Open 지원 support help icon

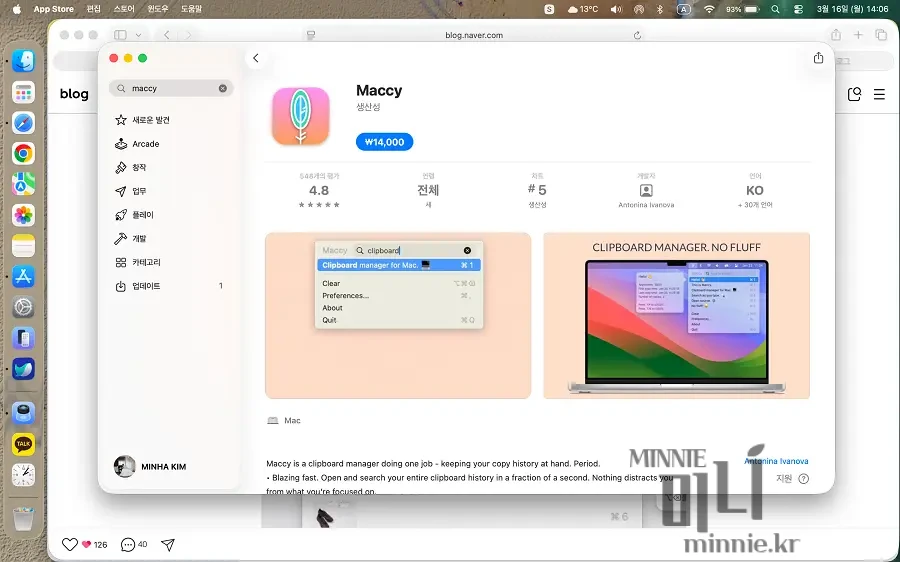[804, 479]
